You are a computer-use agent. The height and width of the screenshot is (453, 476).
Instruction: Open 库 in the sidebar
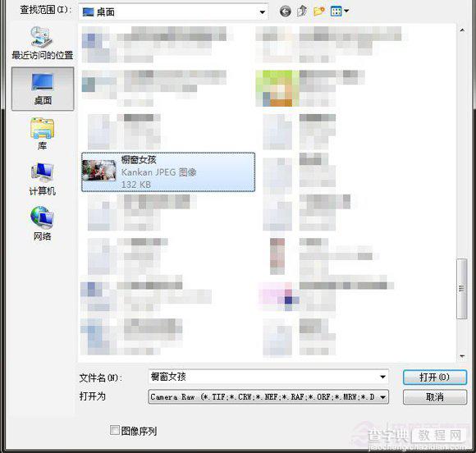click(42, 134)
